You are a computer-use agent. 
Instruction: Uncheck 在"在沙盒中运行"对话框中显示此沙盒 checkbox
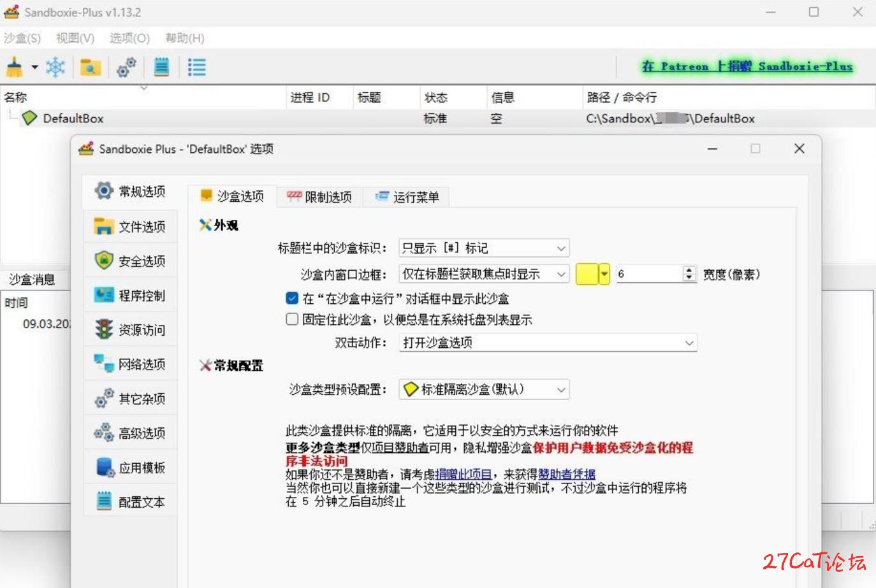pyautogui.click(x=292, y=298)
